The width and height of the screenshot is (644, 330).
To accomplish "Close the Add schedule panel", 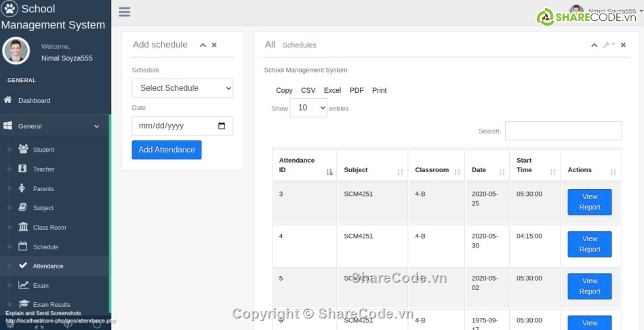I will point(214,45).
